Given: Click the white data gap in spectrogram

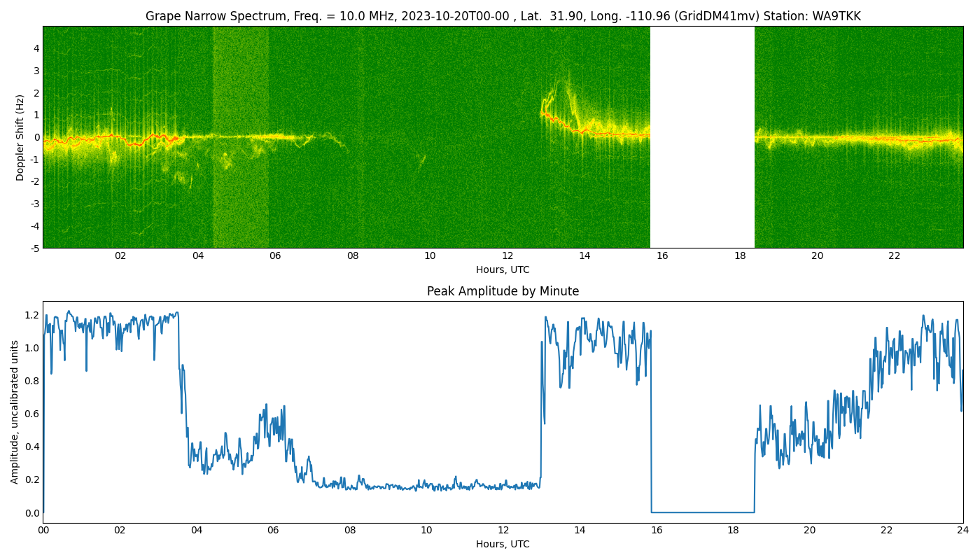Looking at the screenshot, I should point(702,137).
